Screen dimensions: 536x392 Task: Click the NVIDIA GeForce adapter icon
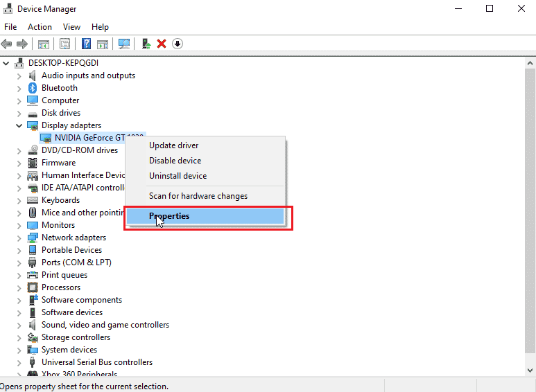(x=46, y=138)
